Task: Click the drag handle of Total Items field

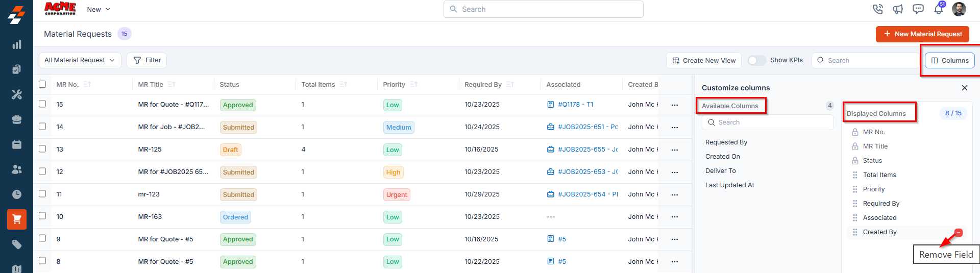Action: (855, 175)
